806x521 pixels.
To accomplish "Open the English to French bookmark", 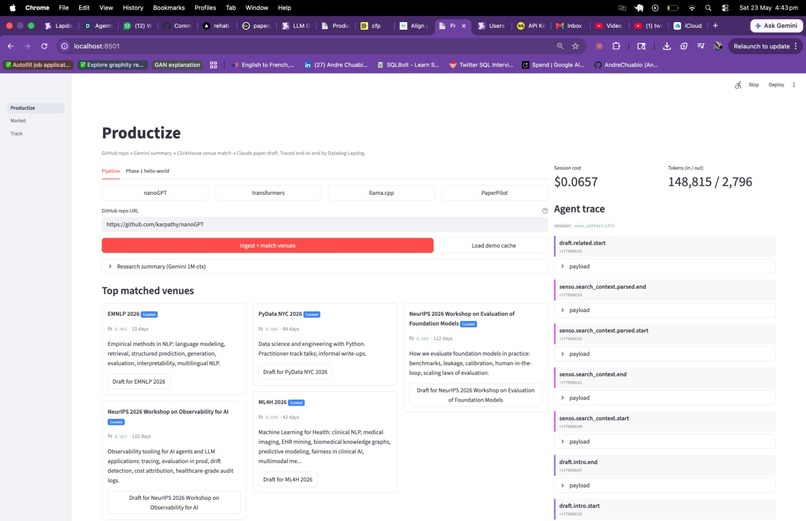I will tap(263, 65).
